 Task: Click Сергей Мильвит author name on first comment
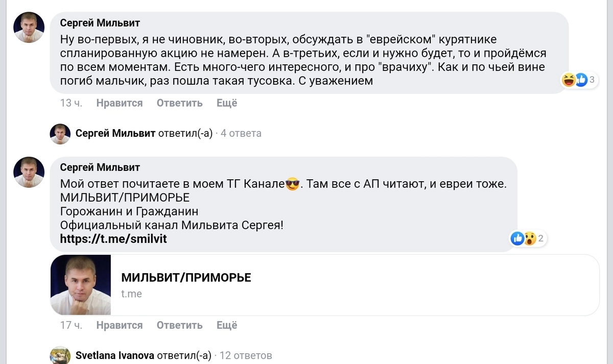100,23
